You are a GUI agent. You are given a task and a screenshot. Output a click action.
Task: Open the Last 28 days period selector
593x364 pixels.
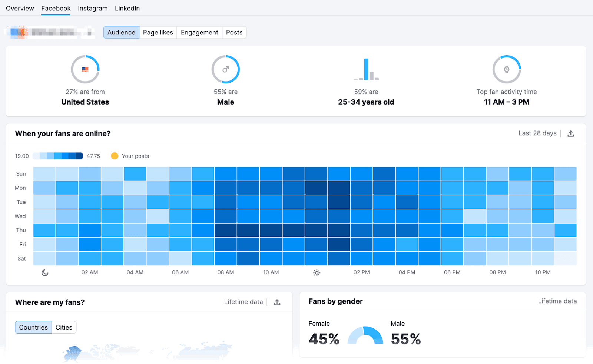pyautogui.click(x=537, y=133)
